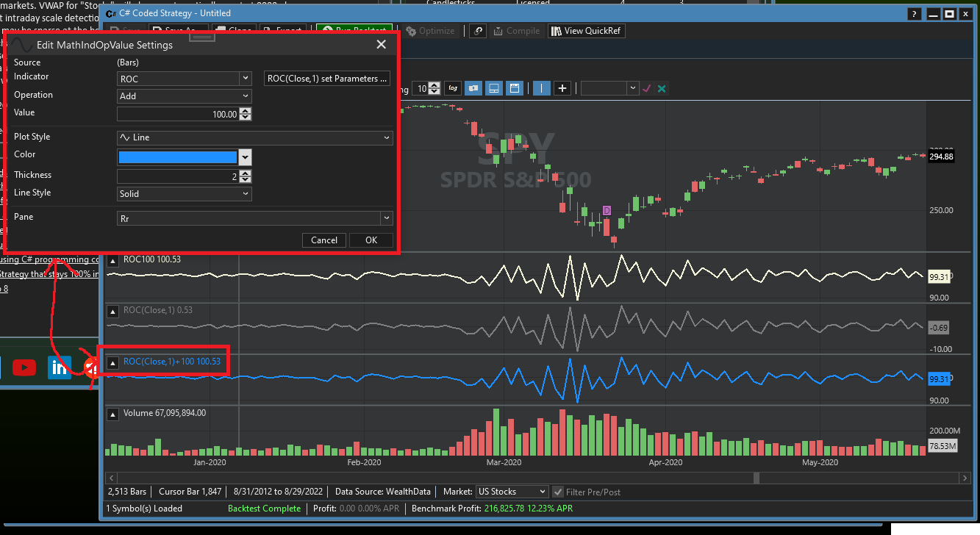Click the horizontal scrollbar thumb
The height and width of the screenshot is (535, 980).
click(x=758, y=478)
